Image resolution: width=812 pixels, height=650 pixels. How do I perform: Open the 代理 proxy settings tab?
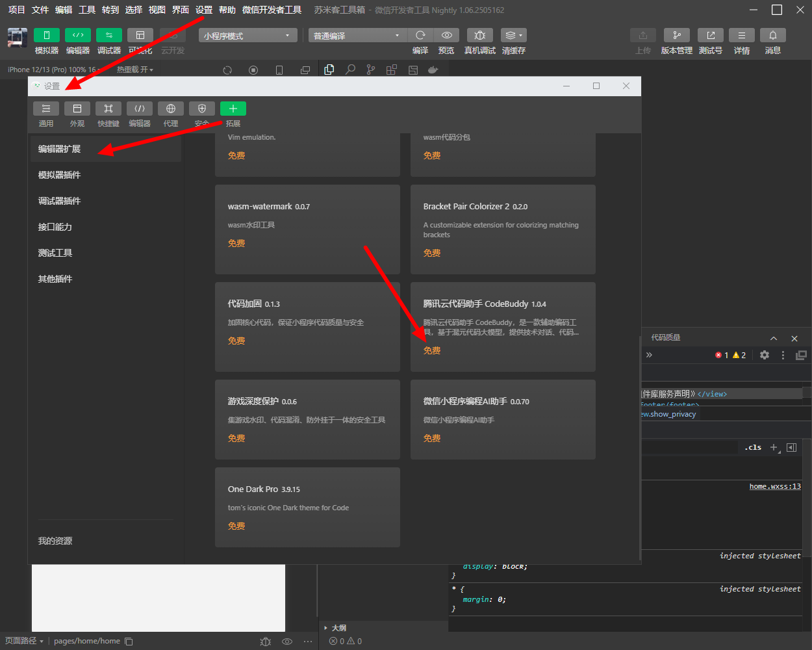pyautogui.click(x=171, y=109)
